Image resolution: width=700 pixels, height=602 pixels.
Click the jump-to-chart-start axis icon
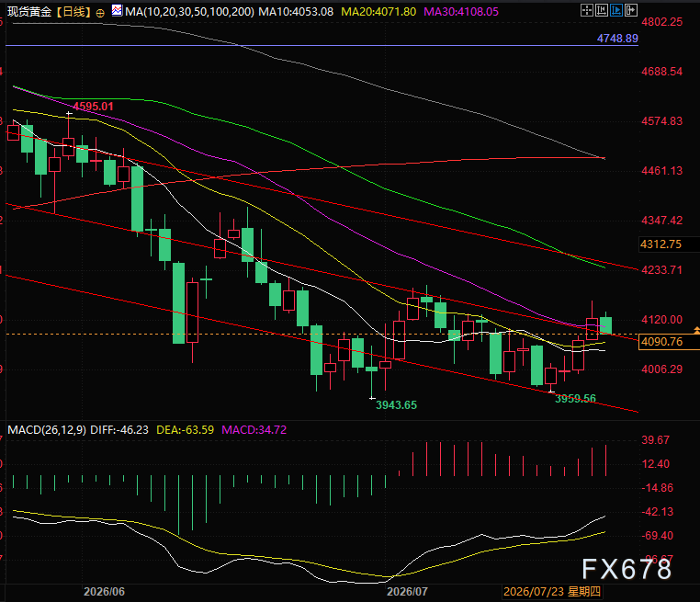(x=602, y=10)
